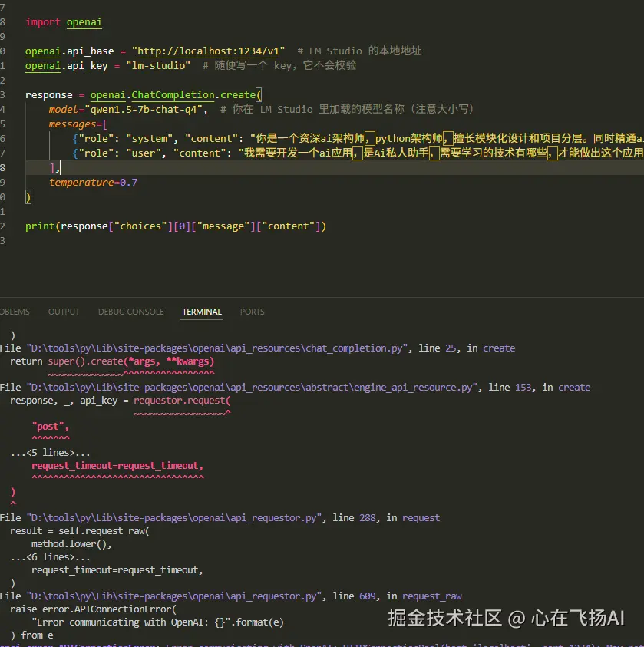Click the print(response["choices"]...) line
This screenshot has height=647, width=644.
[x=176, y=226]
